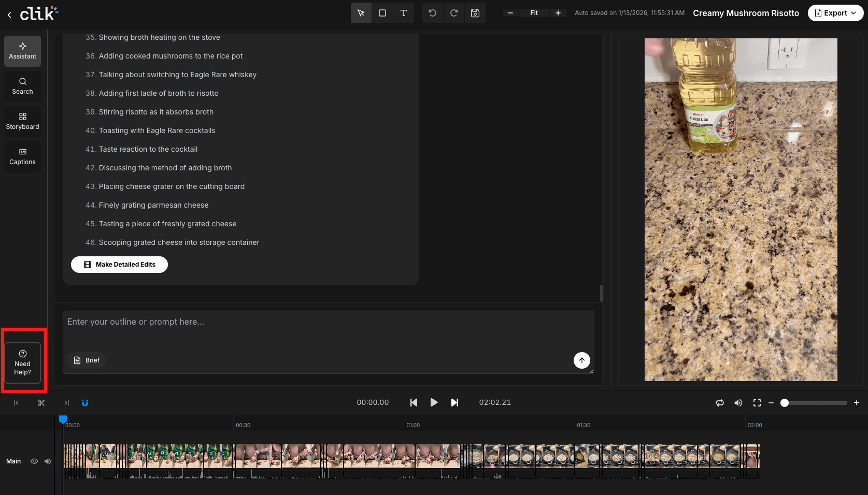Click the save project icon
The height and width of the screenshot is (495, 868).
tap(475, 13)
